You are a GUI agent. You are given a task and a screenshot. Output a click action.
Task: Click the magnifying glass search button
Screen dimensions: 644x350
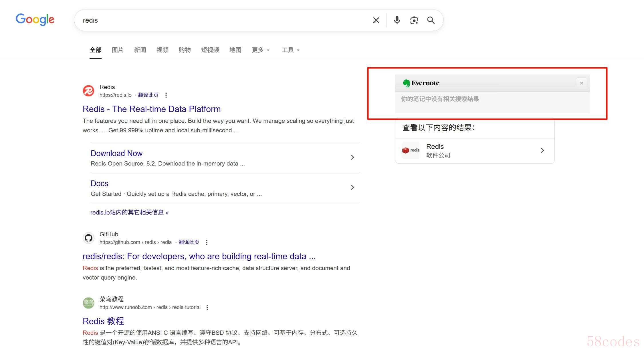pyautogui.click(x=431, y=20)
